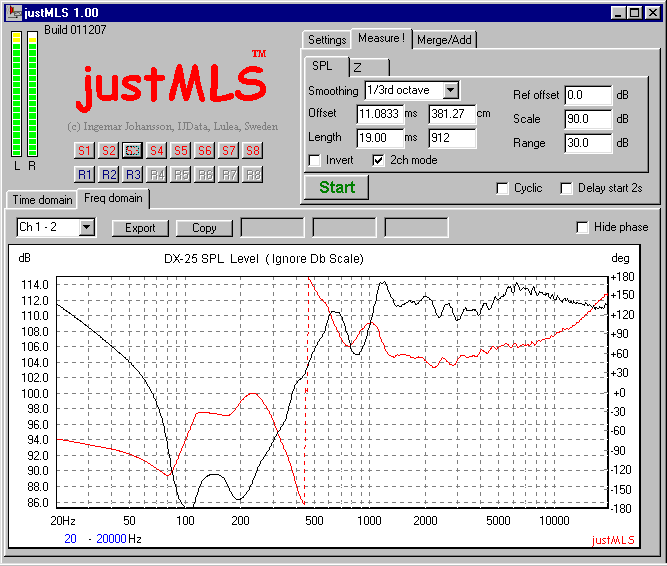Click the pressed S3 store slot

coord(132,151)
